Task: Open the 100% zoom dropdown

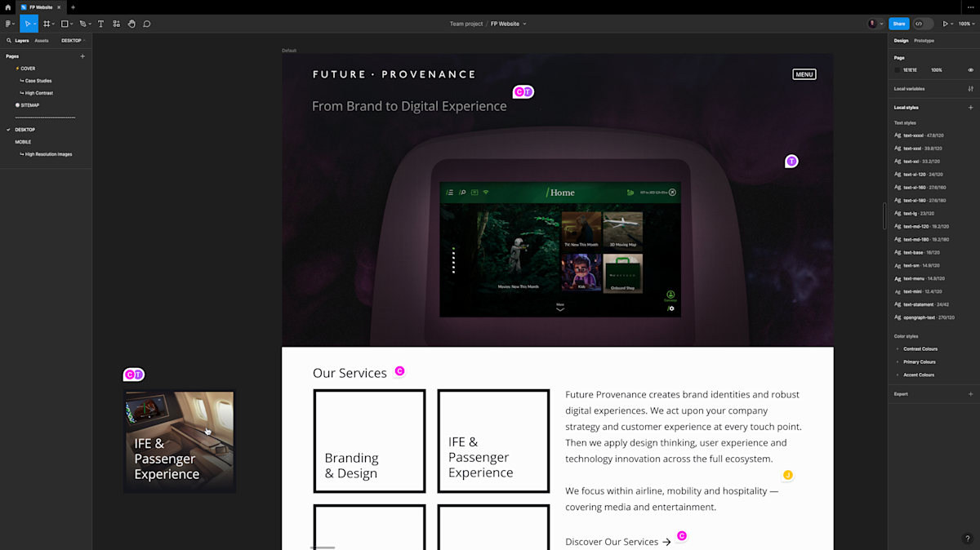Action: 965,24
